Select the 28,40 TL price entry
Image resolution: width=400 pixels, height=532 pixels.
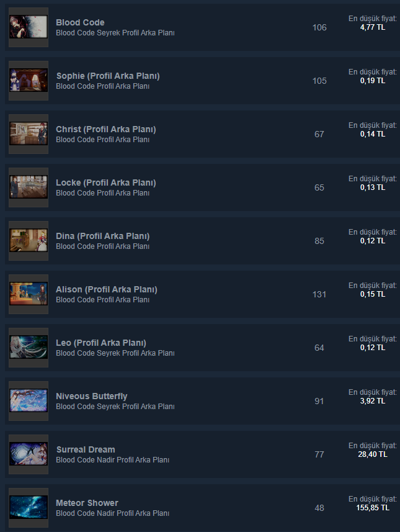pyautogui.click(x=373, y=454)
